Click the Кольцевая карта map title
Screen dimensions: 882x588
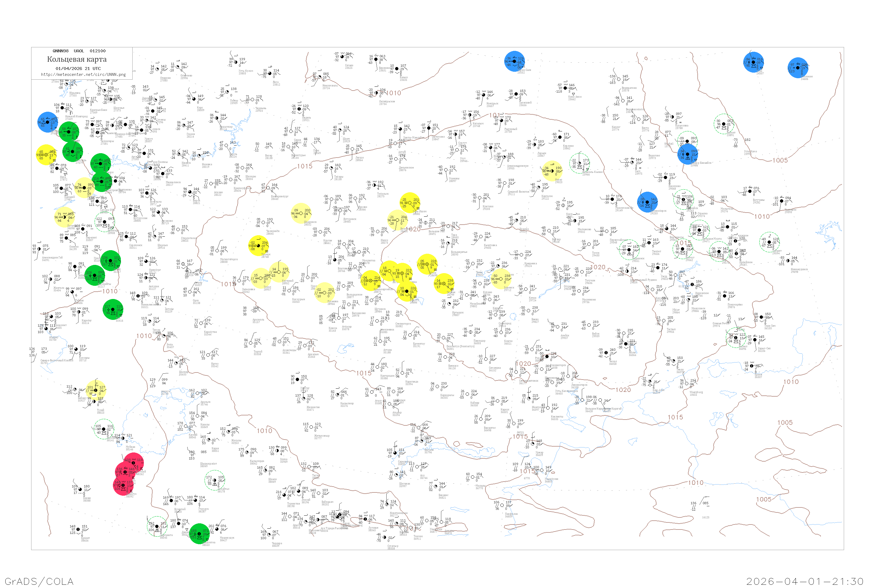coord(76,59)
